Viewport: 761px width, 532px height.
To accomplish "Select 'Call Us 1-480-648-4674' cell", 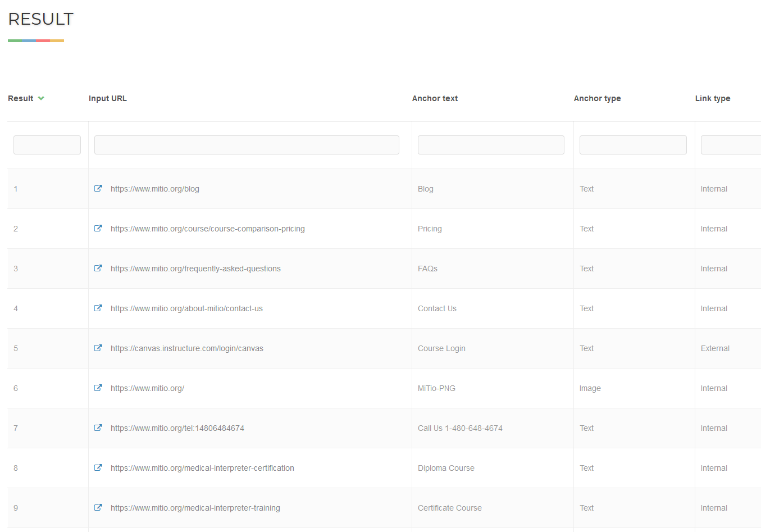I will click(460, 428).
